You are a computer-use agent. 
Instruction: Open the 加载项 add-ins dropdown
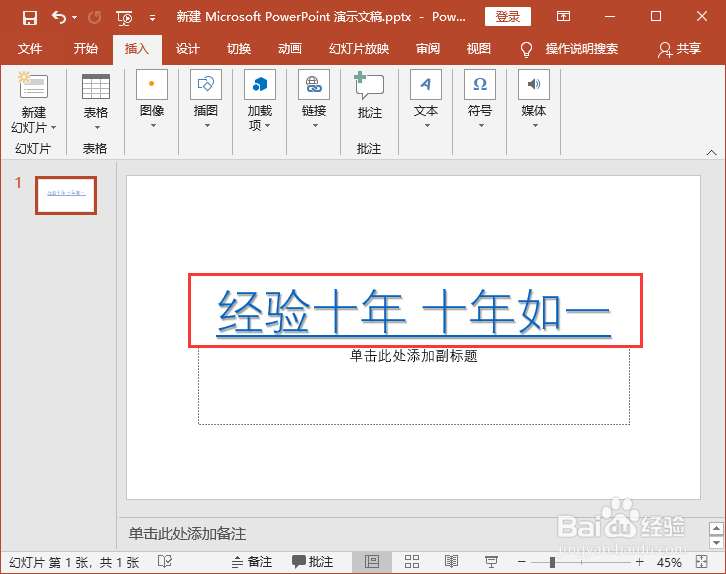pyautogui.click(x=260, y=100)
